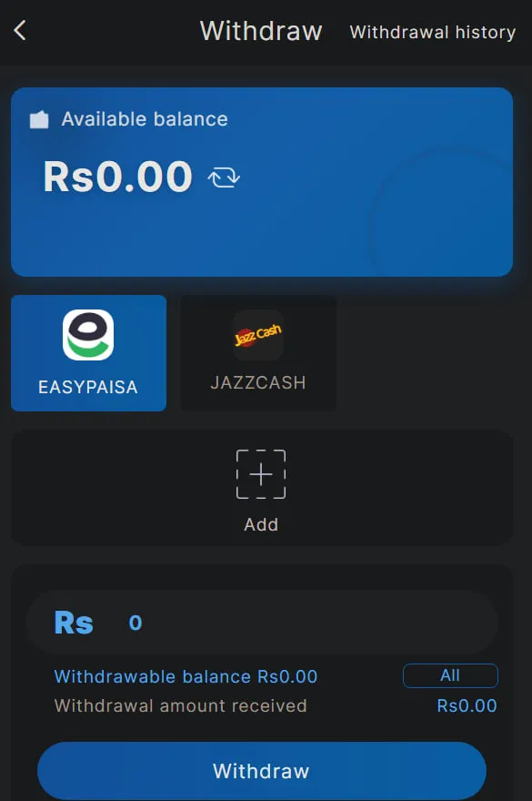The width and height of the screenshot is (532, 801).
Task: Refresh the available balance
Action: [x=221, y=177]
